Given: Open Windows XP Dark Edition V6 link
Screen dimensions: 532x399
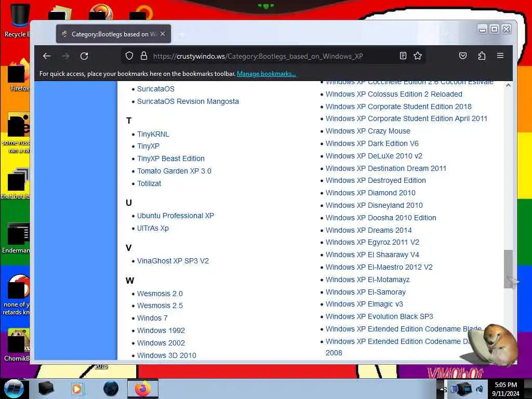Looking at the screenshot, I should [x=372, y=143].
